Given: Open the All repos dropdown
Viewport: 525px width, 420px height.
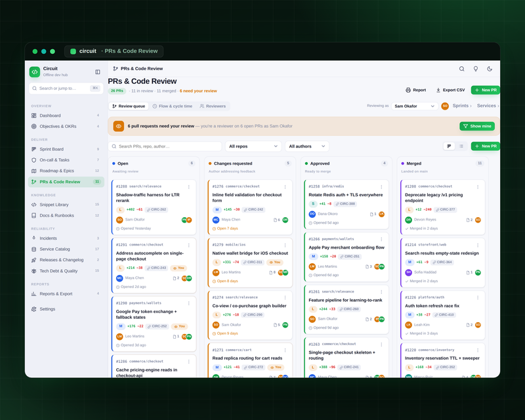Looking at the screenshot, I should [x=253, y=146].
